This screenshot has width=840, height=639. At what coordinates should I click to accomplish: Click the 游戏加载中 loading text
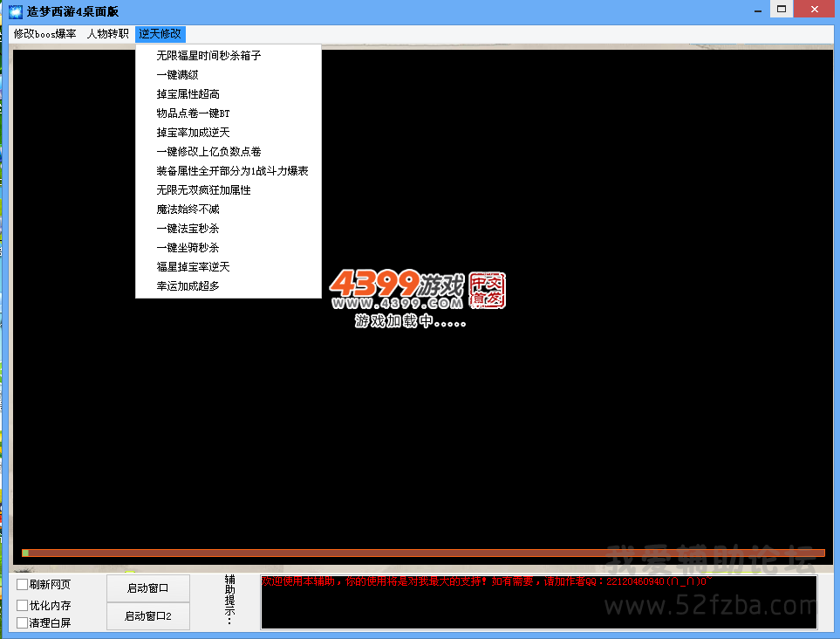(x=410, y=321)
